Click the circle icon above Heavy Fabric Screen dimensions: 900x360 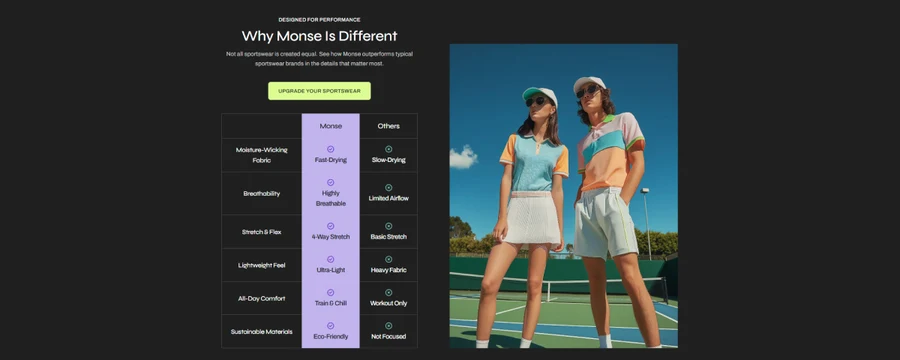click(389, 260)
